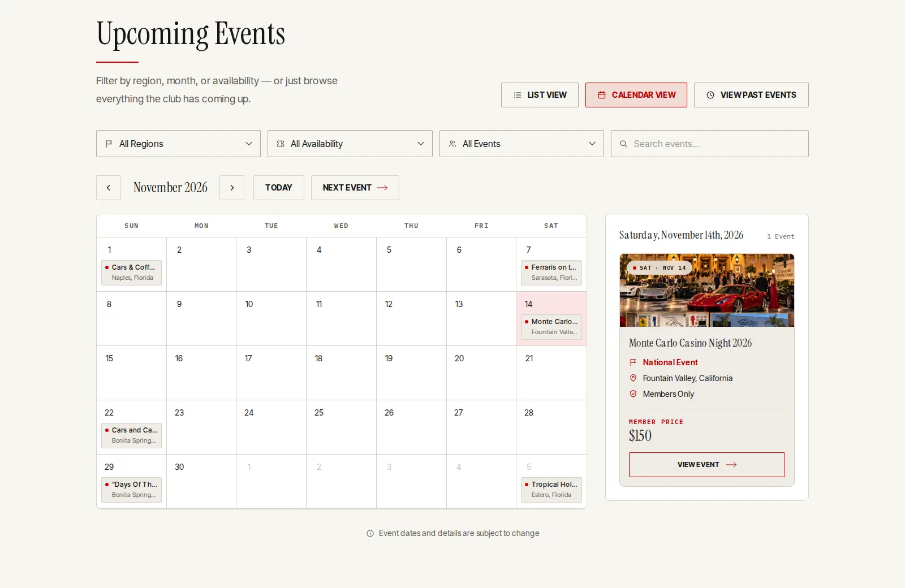
Task: Switch to List View
Action: coord(540,95)
